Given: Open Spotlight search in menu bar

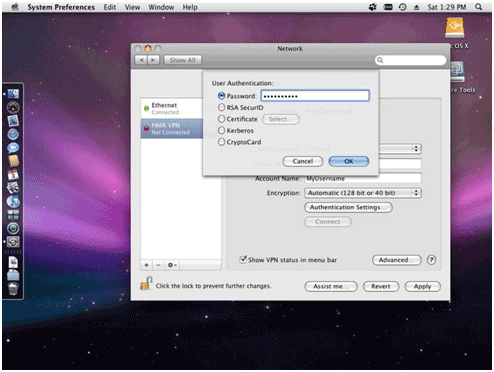Looking at the screenshot, I should pyautogui.click(x=479, y=7).
